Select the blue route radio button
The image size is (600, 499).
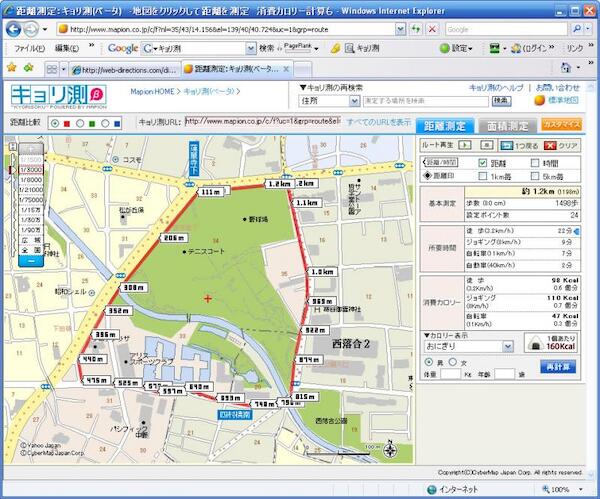click(x=105, y=124)
